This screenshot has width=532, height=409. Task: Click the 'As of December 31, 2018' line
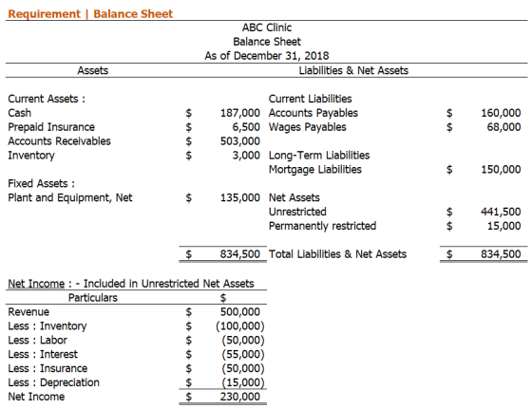(267, 56)
